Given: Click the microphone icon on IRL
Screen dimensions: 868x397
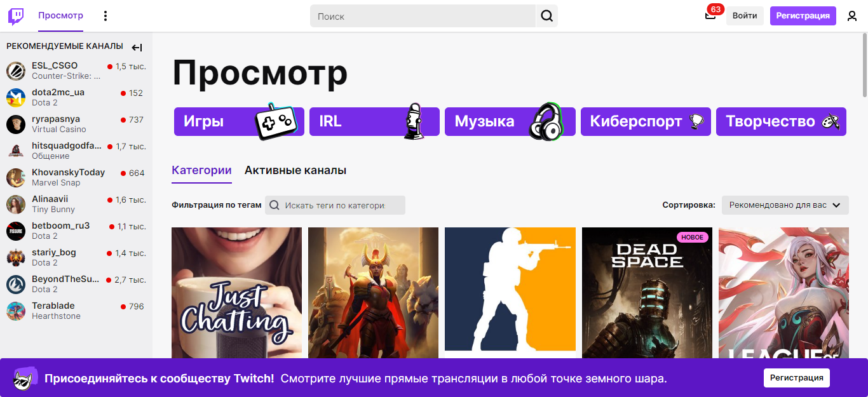Looking at the screenshot, I should [x=414, y=121].
